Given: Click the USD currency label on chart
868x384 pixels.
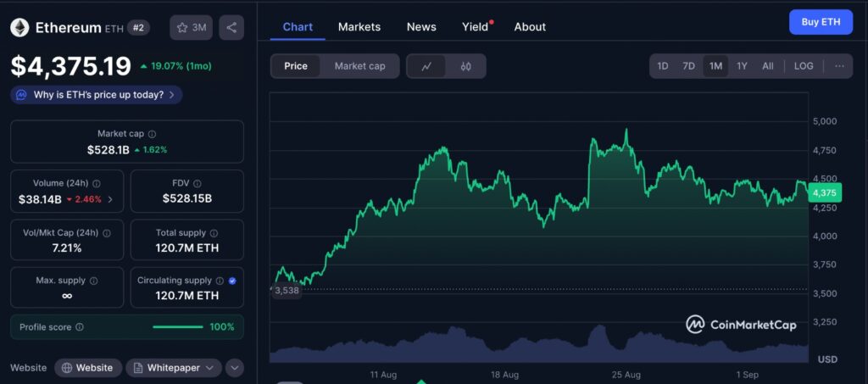Looking at the screenshot, I should 827,359.
